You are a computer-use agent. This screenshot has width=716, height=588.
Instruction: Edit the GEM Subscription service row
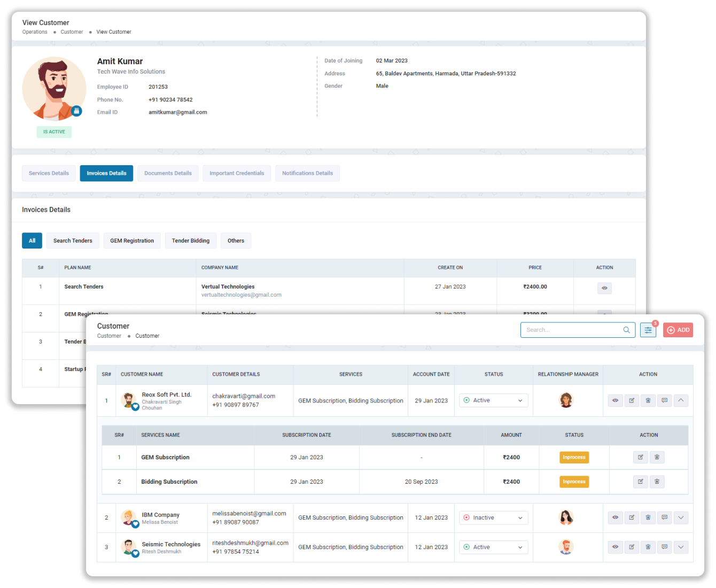click(640, 457)
